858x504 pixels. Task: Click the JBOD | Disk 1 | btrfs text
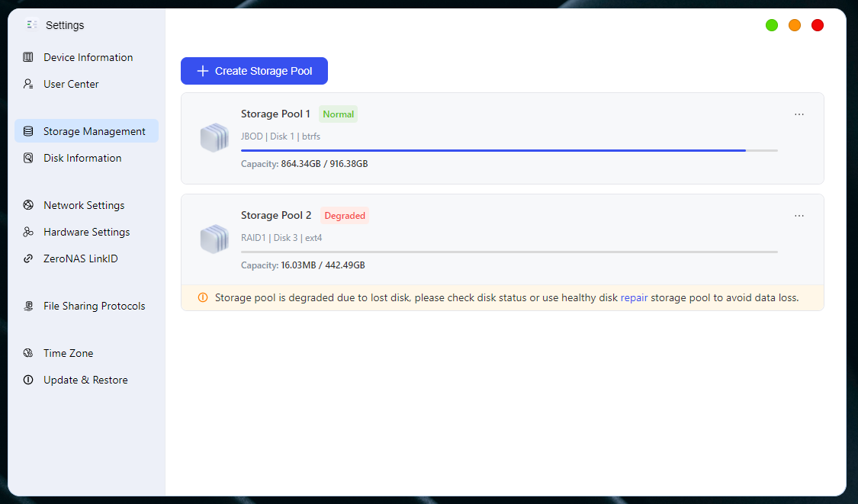click(281, 136)
